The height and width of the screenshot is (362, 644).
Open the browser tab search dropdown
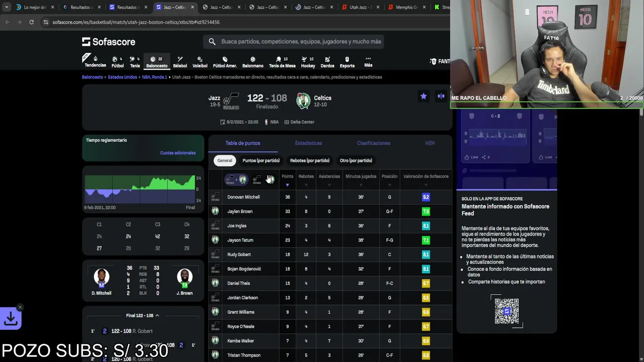(6, 7)
